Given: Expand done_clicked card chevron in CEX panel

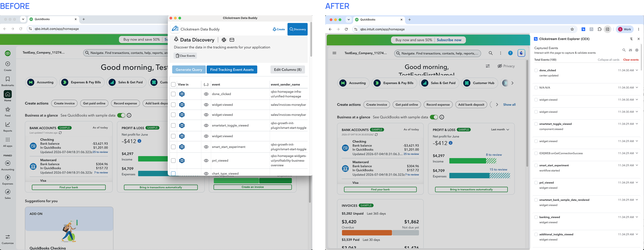Looking at the screenshot, I should point(637,70).
